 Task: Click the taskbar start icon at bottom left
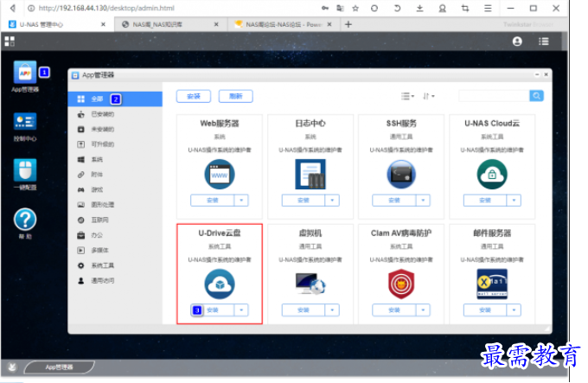tap(12, 367)
